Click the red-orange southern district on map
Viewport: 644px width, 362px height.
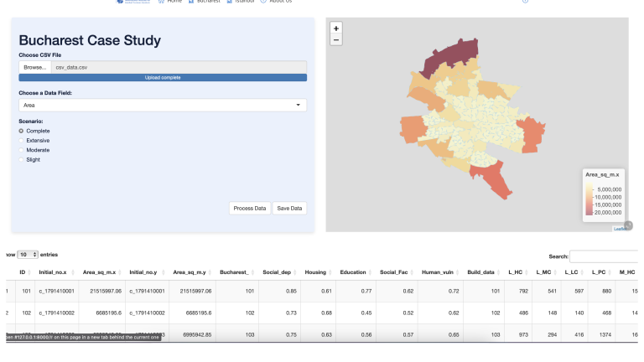pyautogui.click(x=492, y=178)
